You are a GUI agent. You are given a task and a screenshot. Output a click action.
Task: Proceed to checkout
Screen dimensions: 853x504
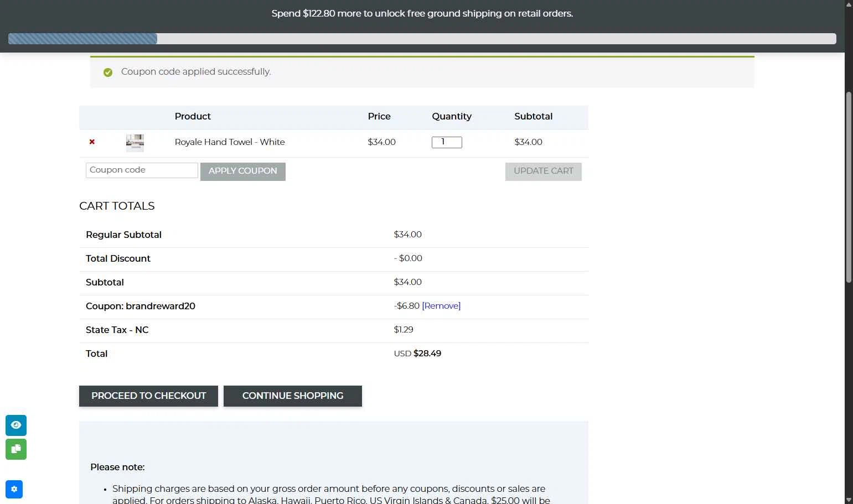[148, 396]
